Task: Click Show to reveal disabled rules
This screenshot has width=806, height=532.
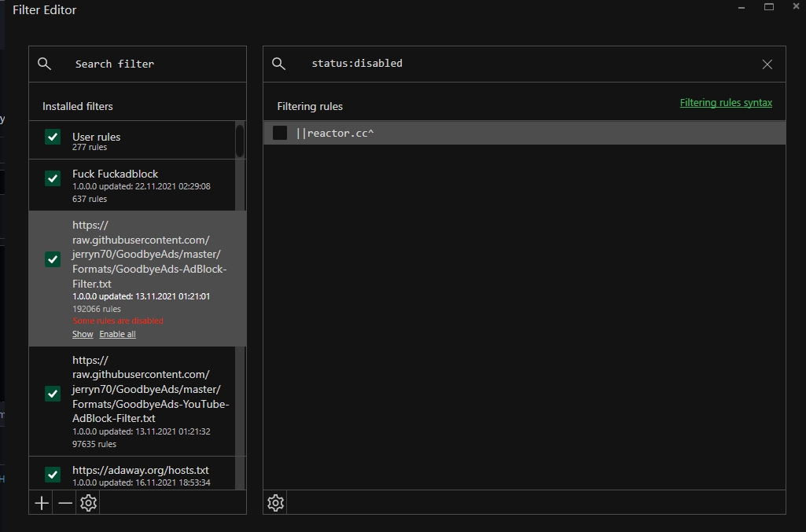Action: click(x=82, y=333)
